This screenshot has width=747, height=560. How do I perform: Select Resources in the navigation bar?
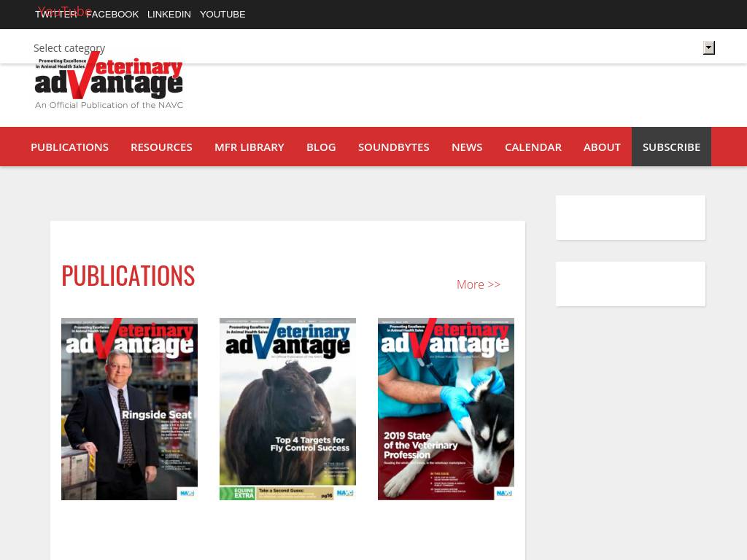coord(161,147)
